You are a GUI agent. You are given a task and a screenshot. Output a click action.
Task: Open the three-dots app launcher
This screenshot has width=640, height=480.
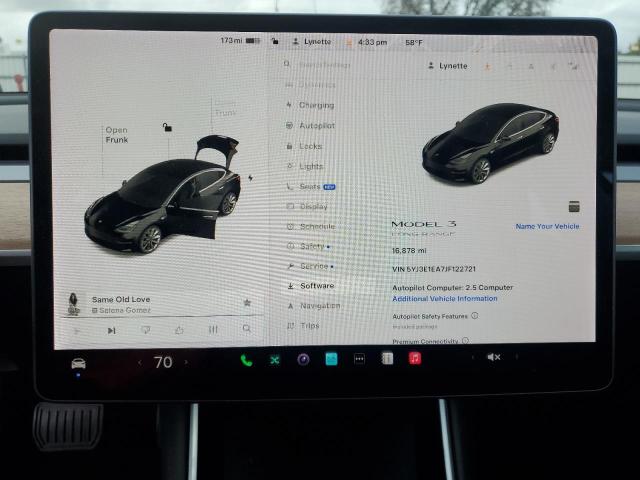pyautogui.click(x=359, y=359)
